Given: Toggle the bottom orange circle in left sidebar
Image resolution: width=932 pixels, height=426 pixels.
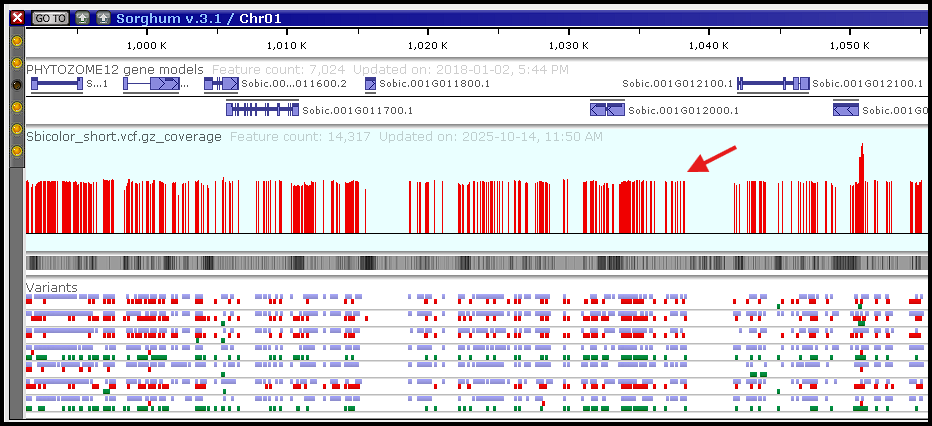Looking at the screenshot, I should [x=17, y=151].
